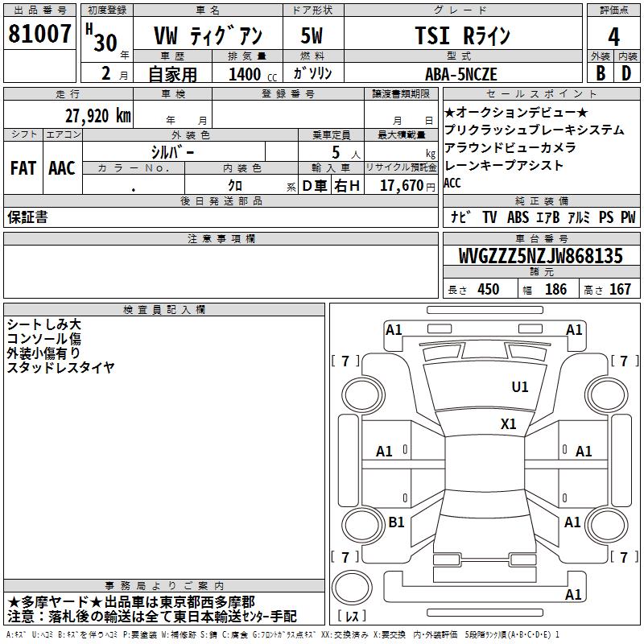Select recycle deposit 17,670円

point(407,186)
